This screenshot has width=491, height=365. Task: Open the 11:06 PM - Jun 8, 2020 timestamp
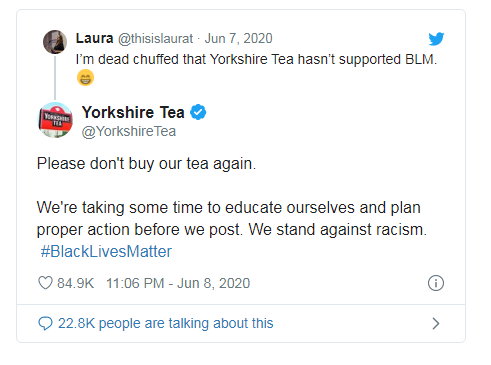click(x=178, y=283)
